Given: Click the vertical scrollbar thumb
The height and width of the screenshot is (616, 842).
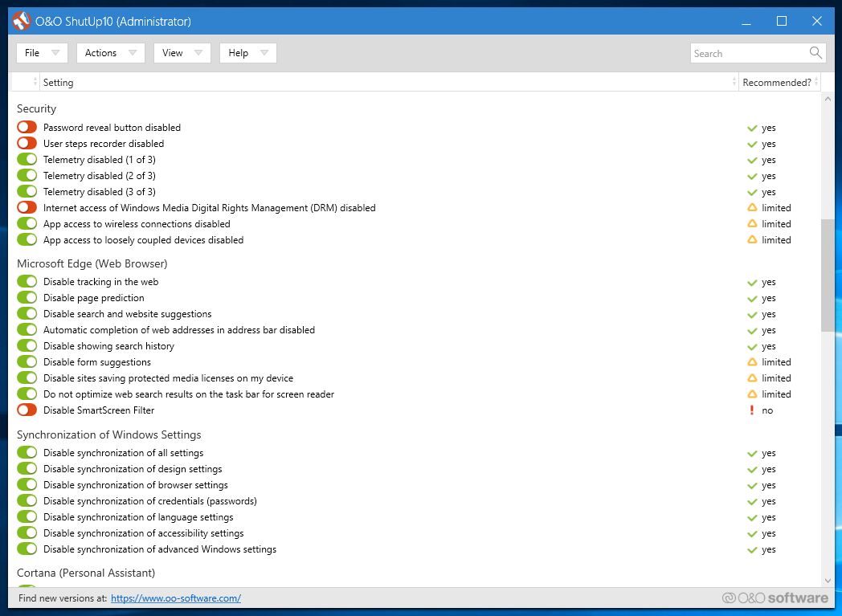Looking at the screenshot, I should point(828,275).
